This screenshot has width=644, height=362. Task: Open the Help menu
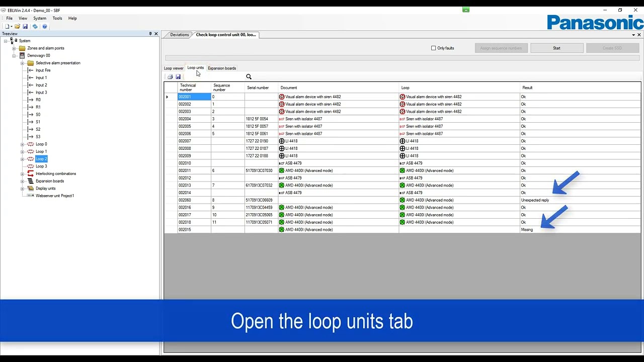tap(72, 18)
